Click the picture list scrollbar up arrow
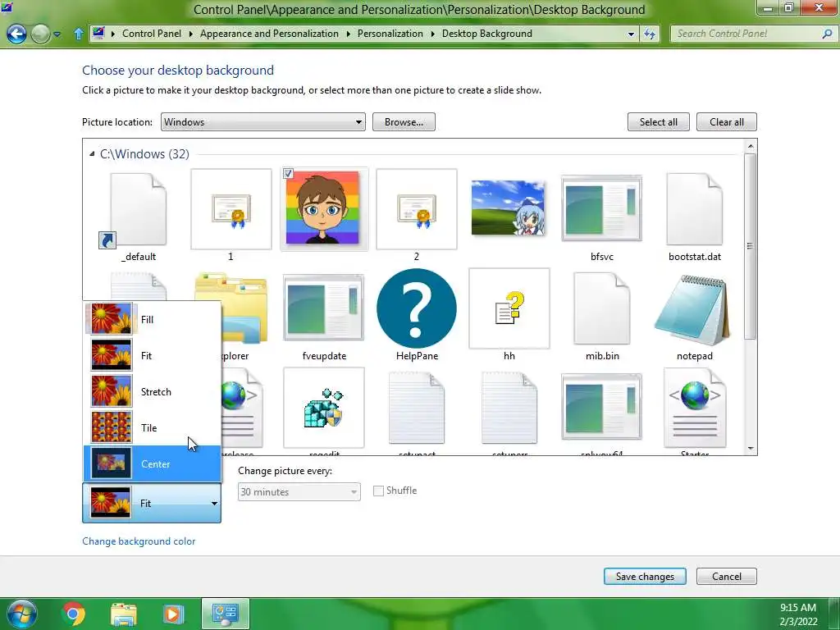This screenshot has width=840, height=630. [751, 146]
